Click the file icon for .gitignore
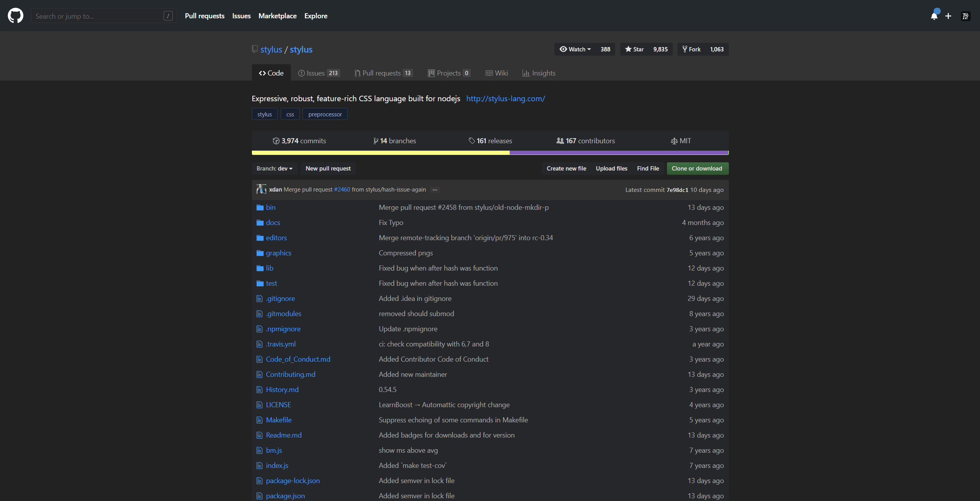 260,299
